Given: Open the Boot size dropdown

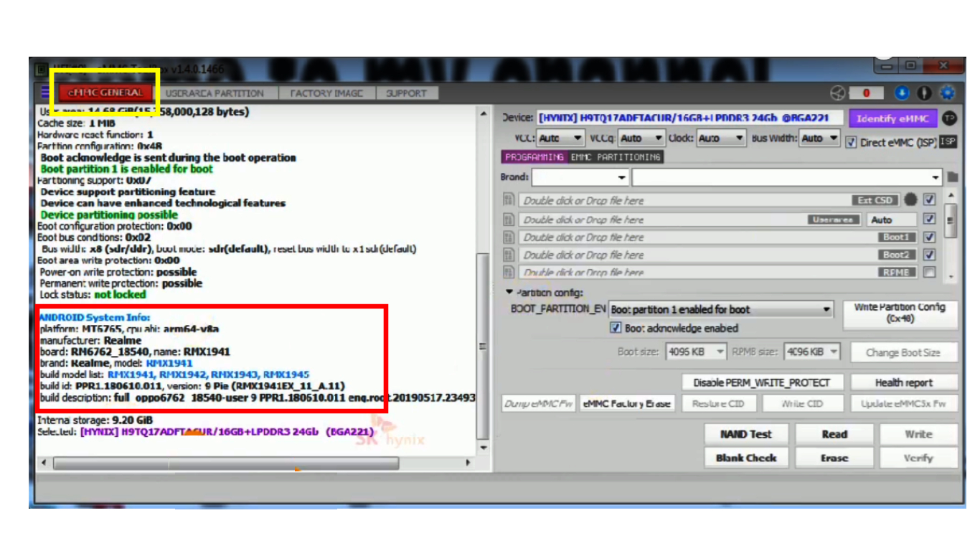Looking at the screenshot, I should click(697, 352).
